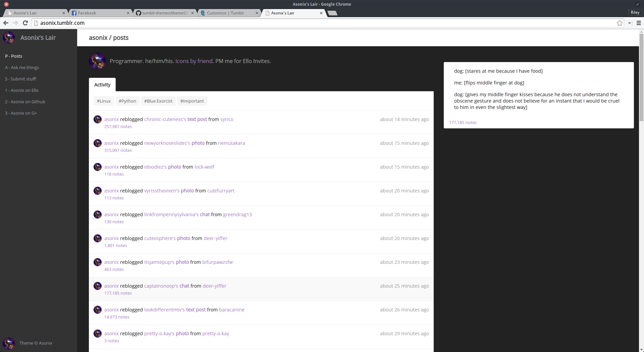The image size is (644, 352).
Task: Close the Facebook browser tab
Action: [x=128, y=13]
